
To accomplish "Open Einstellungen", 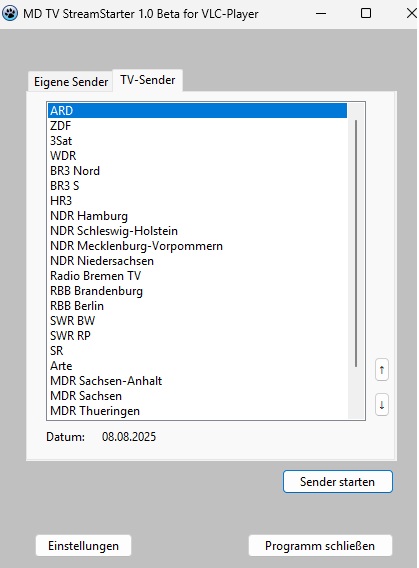I will [83, 546].
